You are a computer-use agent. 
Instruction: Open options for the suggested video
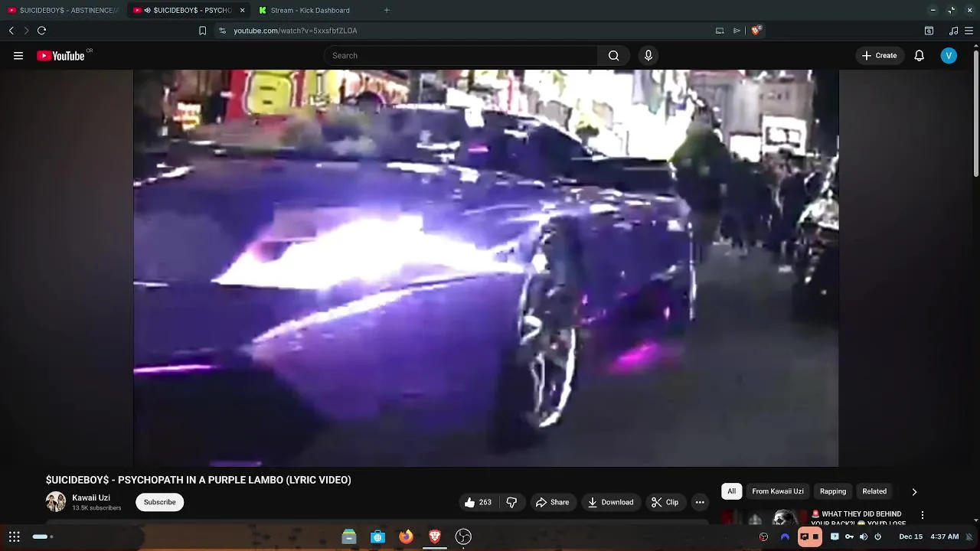click(923, 515)
